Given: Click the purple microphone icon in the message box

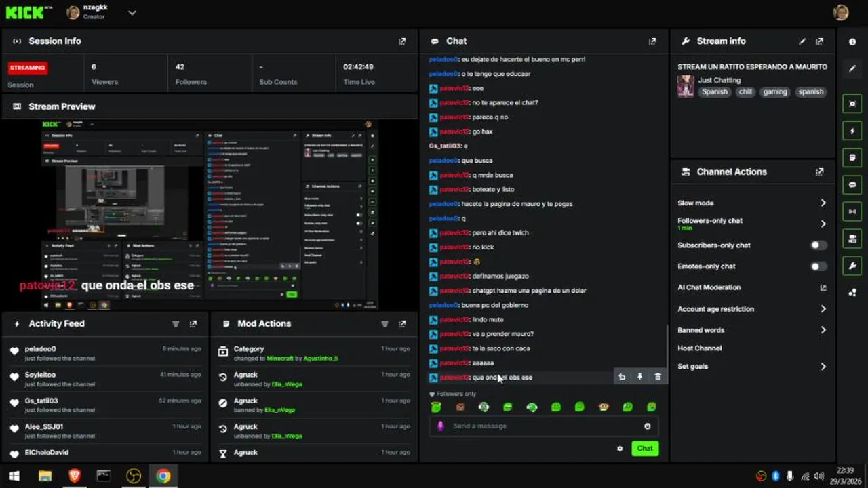Looking at the screenshot, I should pos(440,426).
